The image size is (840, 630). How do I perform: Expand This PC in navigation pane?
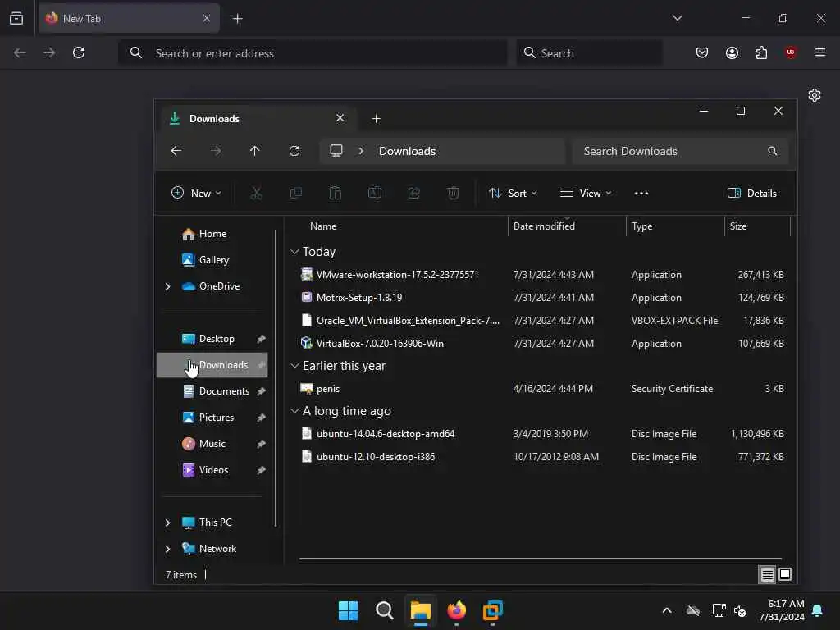(x=167, y=523)
